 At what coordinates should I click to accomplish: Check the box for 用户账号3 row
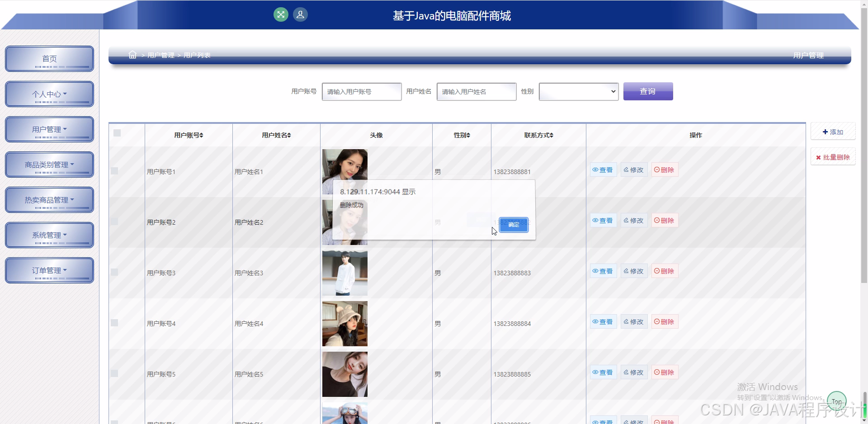114,272
